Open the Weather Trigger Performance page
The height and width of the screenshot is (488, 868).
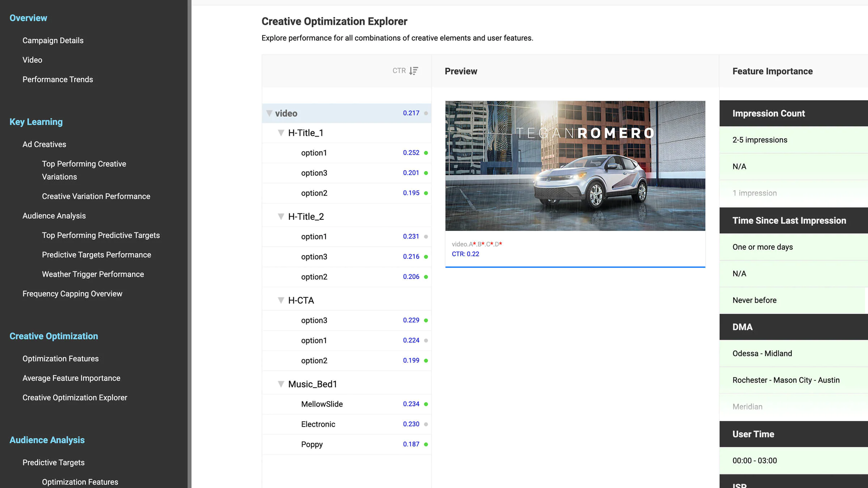tap(93, 274)
